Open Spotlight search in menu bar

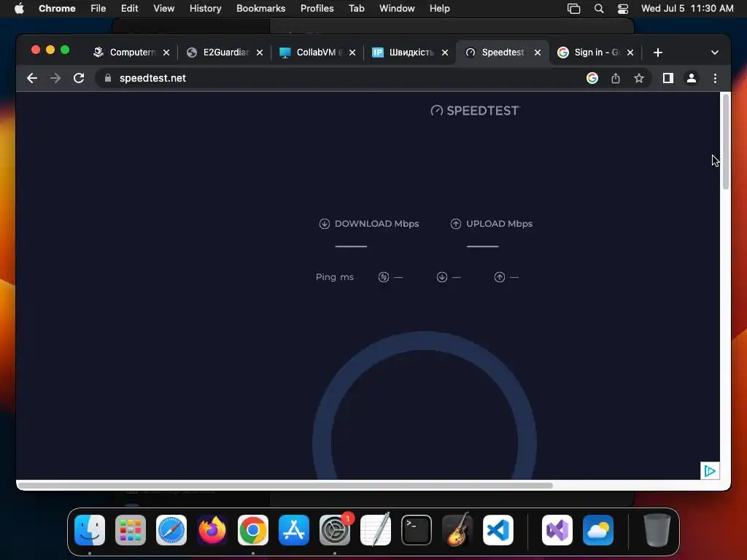(599, 9)
